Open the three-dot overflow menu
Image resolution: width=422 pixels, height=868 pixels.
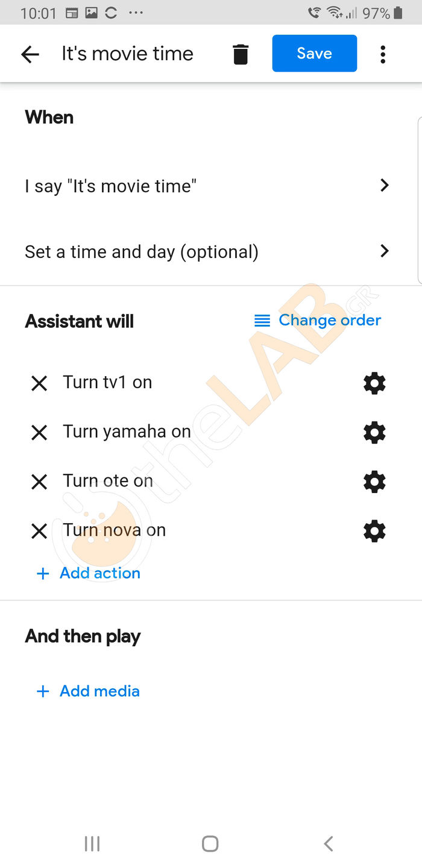click(383, 54)
